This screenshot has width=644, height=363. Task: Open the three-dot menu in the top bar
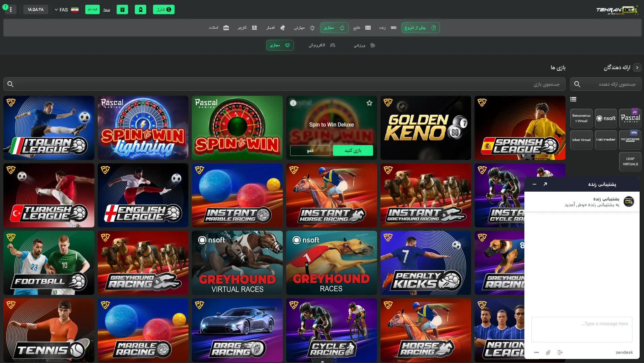(11, 9)
